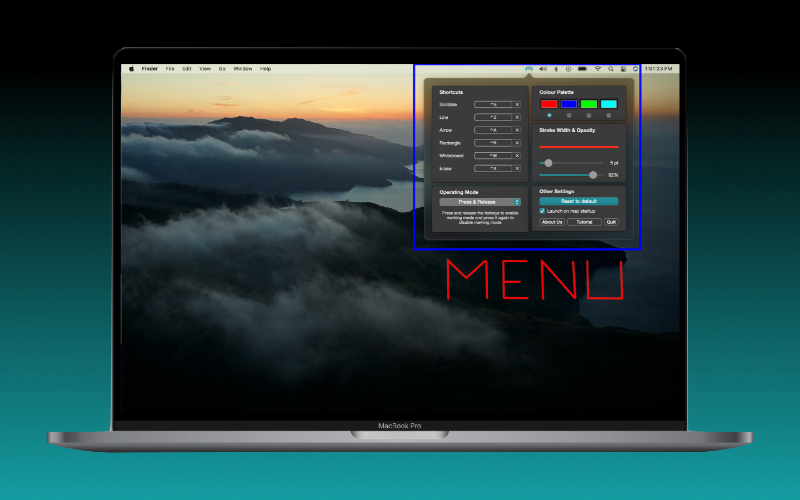Click the Stroke Width & Opacity heading
The width and height of the screenshot is (800, 500).
point(567,130)
